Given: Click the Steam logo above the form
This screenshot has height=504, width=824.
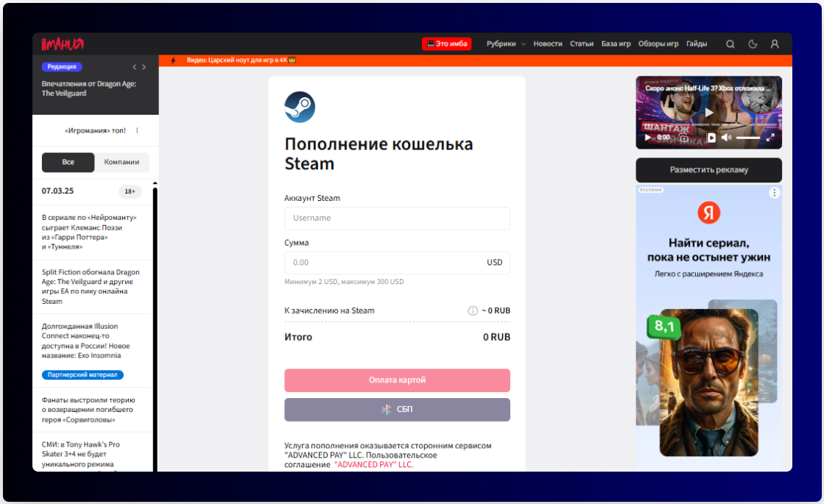Looking at the screenshot, I should click(x=298, y=107).
